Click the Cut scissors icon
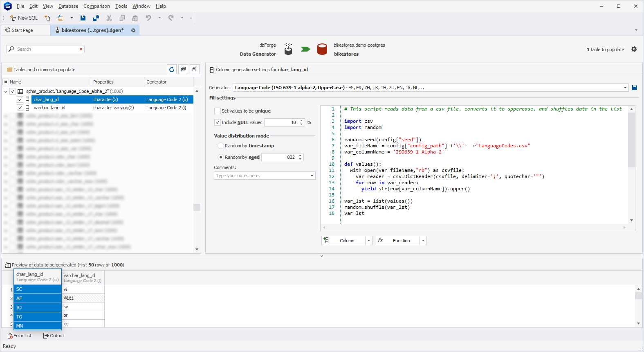This screenshot has height=352, width=644. click(x=109, y=18)
